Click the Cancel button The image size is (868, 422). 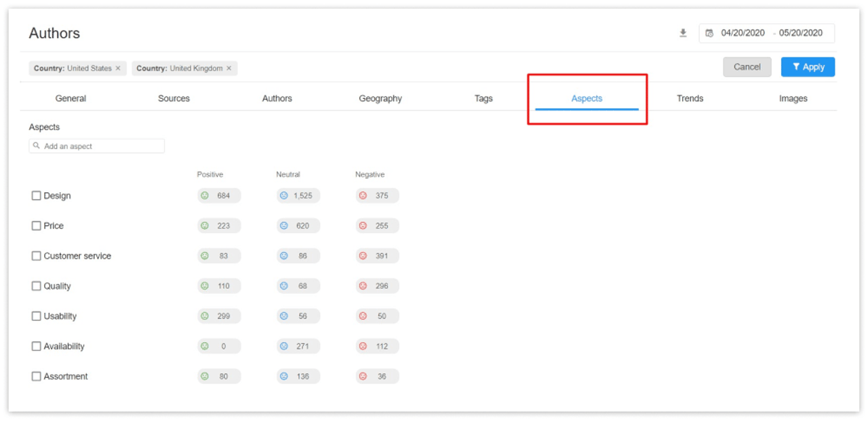(747, 66)
